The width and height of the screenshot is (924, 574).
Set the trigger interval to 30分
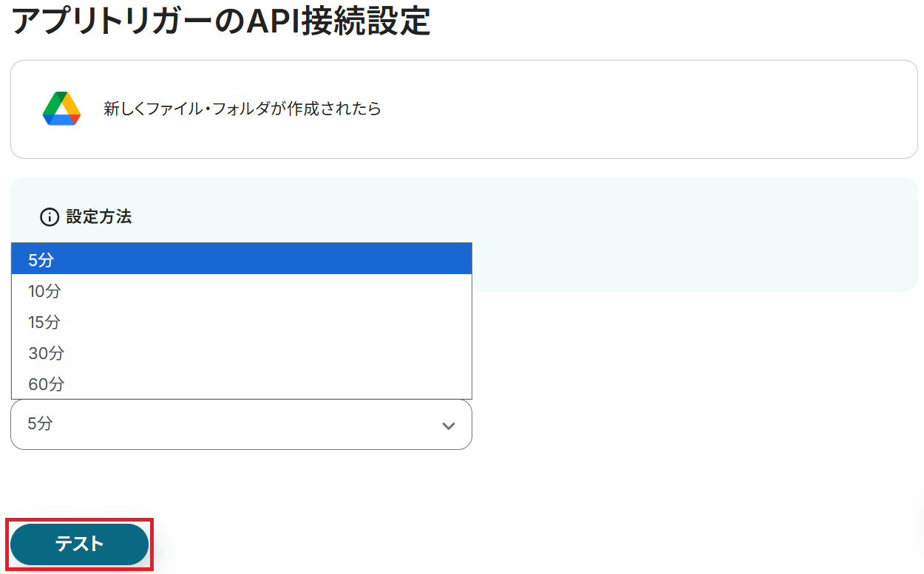click(46, 353)
